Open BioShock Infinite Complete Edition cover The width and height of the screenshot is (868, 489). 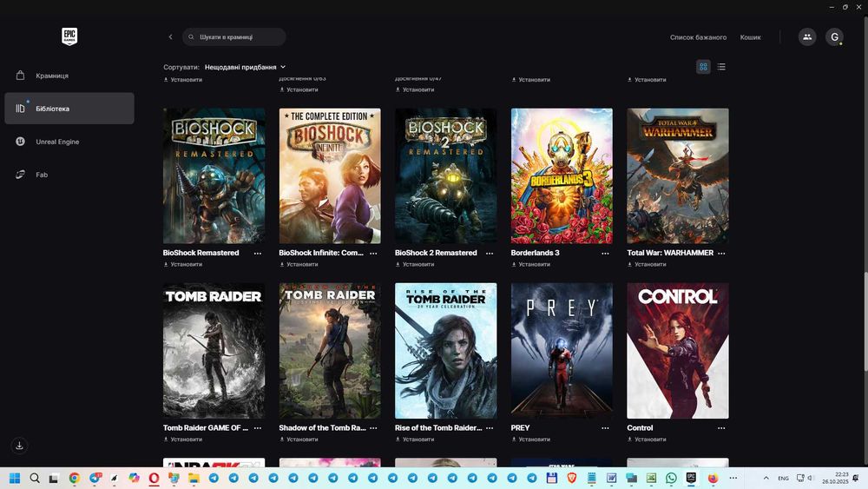[x=330, y=176]
